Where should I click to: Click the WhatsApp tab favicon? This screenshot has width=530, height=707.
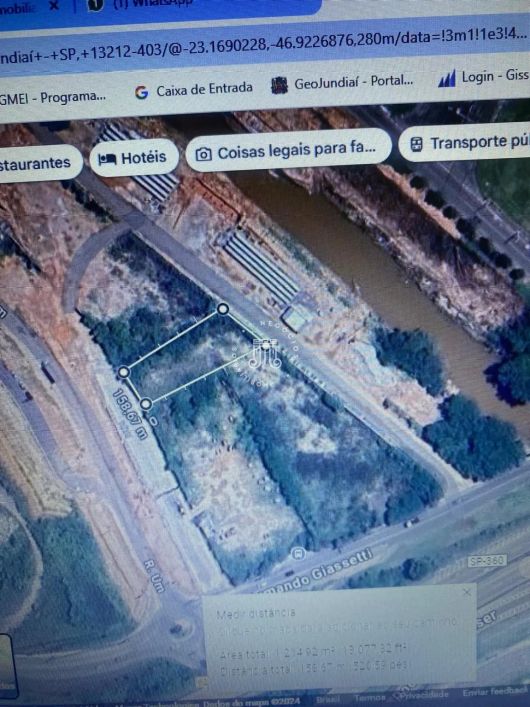point(96,4)
